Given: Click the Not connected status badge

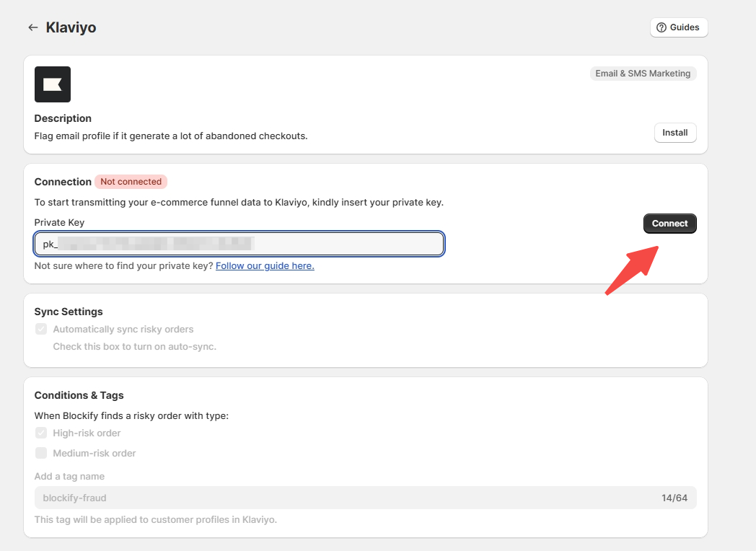Looking at the screenshot, I should coord(131,181).
